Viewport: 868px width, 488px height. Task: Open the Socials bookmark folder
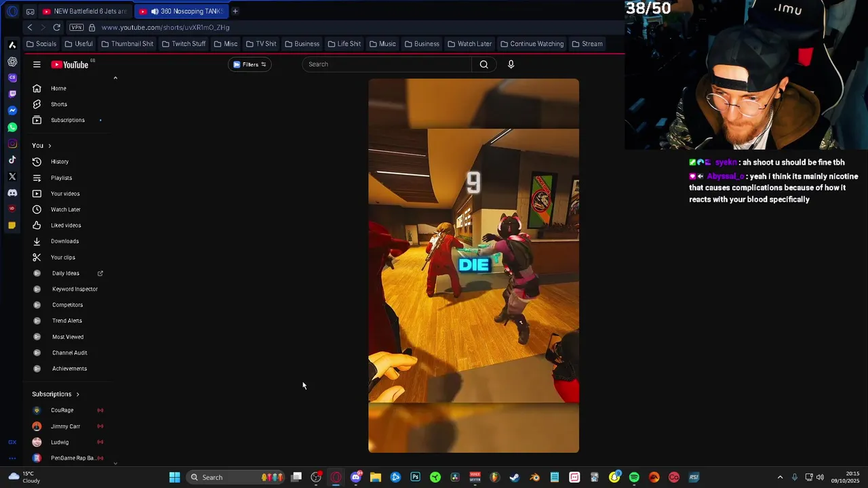pyautogui.click(x=41, y=44)
